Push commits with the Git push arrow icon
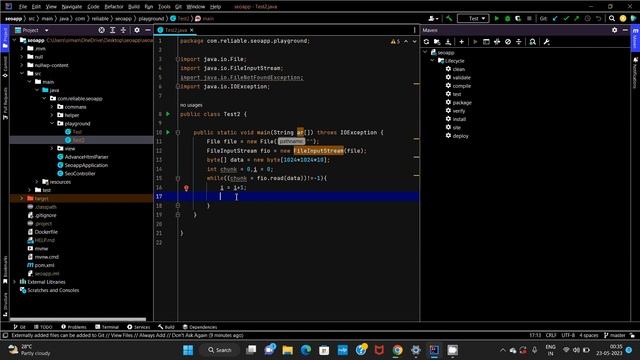 click(x=576, y=18)
